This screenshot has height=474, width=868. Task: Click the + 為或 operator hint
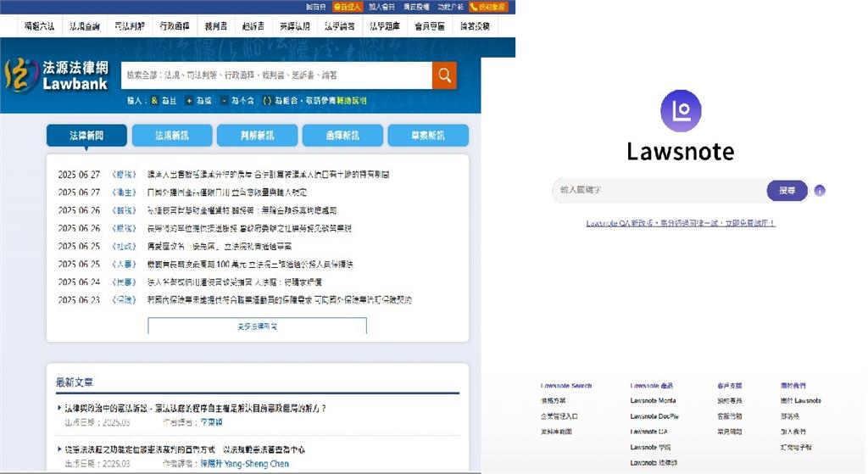pyautogui.click(x=198, y=100)
